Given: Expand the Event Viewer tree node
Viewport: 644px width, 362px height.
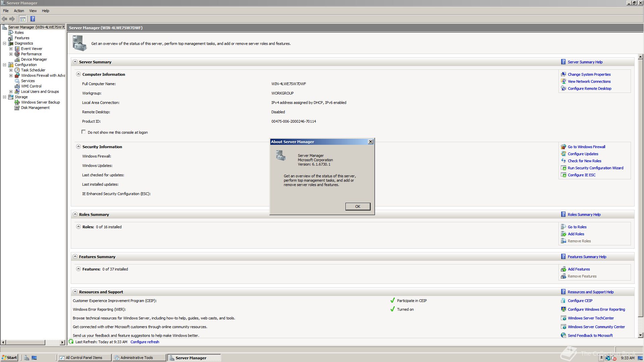Looking at the screenshot, I should (x=11, y=49).
